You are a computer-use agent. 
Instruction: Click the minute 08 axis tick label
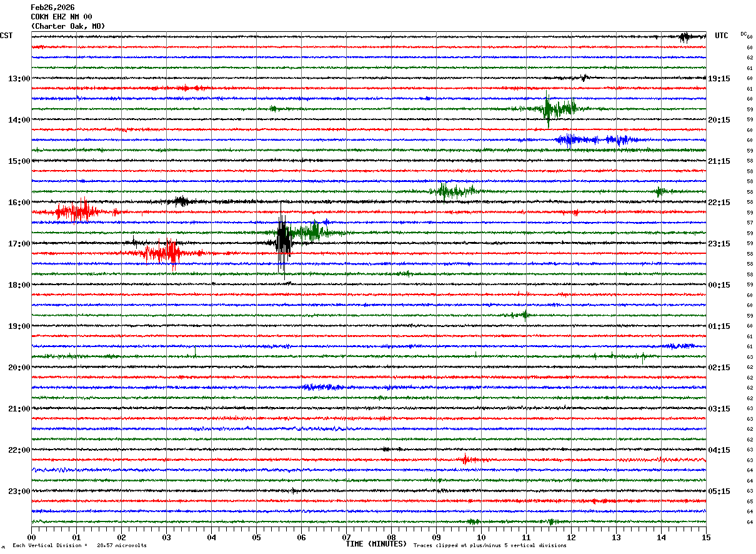click(x=391, y=537)
